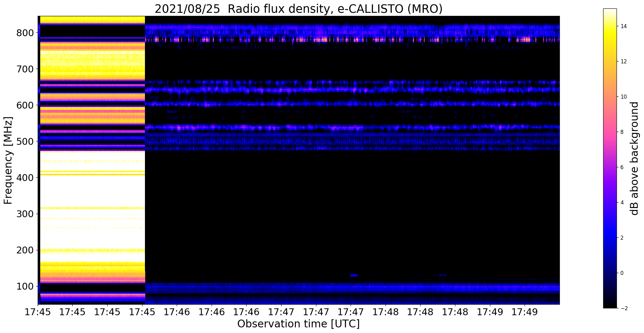Click the 600 frequency axis tick label

click(x=25, y=105)
